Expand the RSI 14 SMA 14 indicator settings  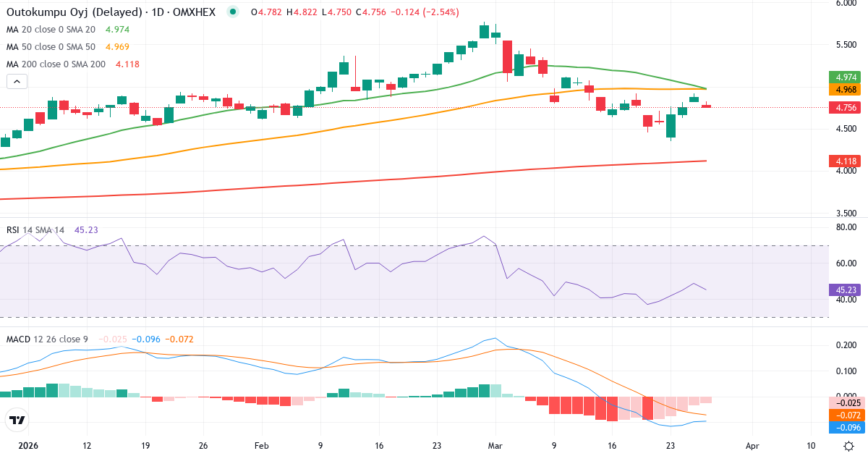(x=35, y=229)
